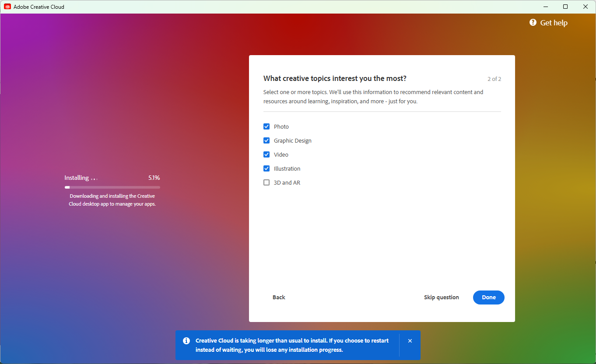596x364 pixels.
Task: Enable the 3D and AR checkbox
Action: [266, 182]
